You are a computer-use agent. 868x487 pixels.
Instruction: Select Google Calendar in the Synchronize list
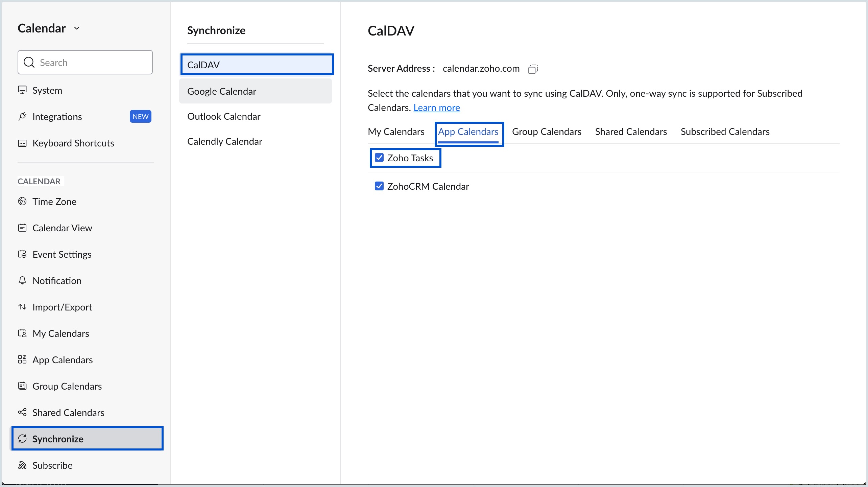(x=221, y=91)
